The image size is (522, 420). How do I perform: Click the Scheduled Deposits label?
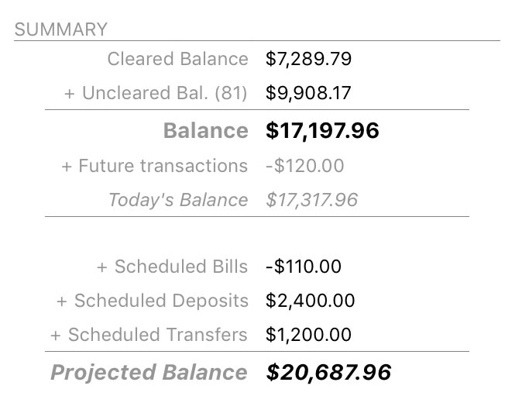coord(161,301)
